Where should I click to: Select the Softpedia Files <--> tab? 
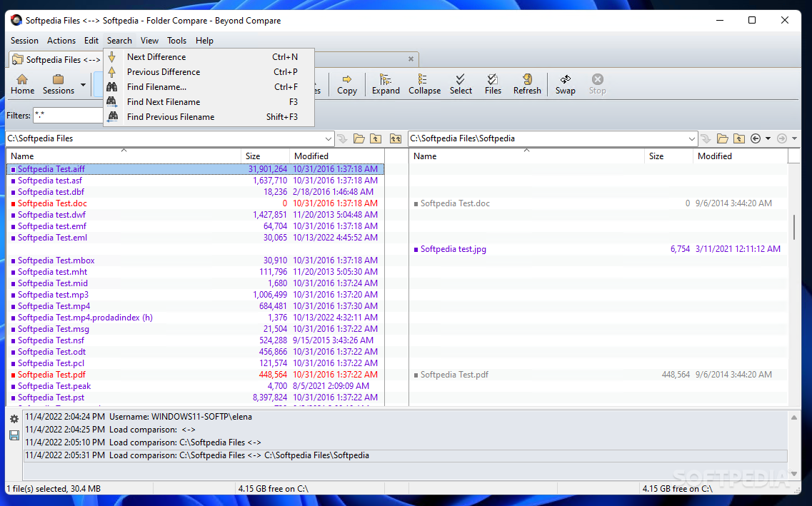coord(56,59)
